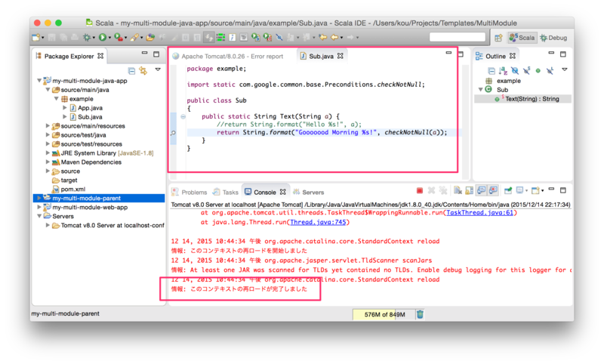
Task: Toggle Sort alphabetically in Outline
Action: [x=503, y=70]
